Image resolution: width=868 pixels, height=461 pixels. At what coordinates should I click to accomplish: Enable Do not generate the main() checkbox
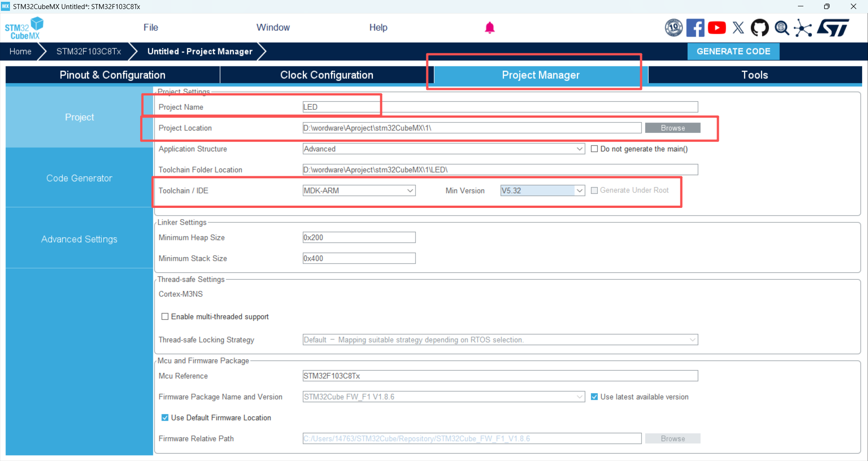(x=594, y=149)
